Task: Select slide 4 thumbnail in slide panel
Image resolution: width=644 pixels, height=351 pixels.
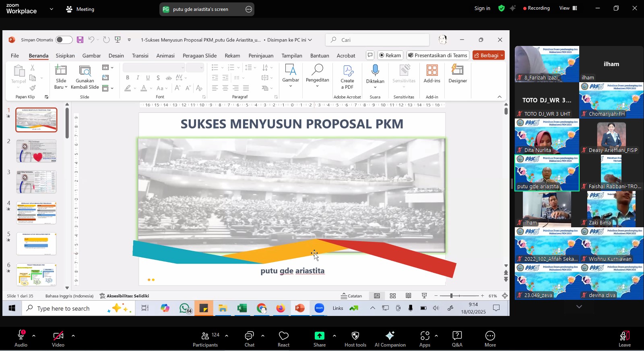Action: [36, 213]
